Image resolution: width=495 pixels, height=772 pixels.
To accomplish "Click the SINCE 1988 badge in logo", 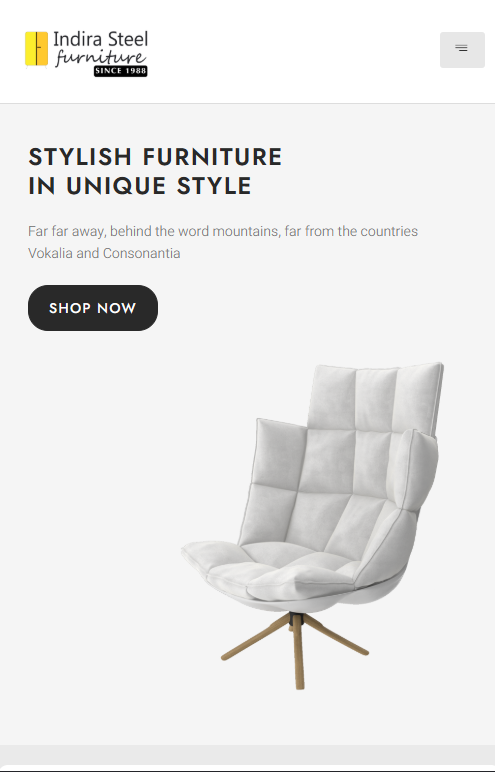I will click(121, 71).
